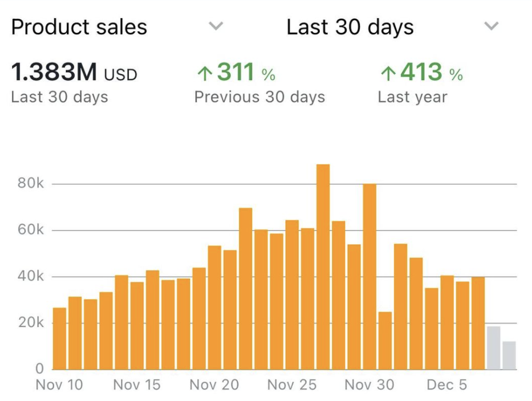Viewport: 532px width, 401px height.
Task: Select the tallest orange bar in chart
Action: (x=323, y=267)
